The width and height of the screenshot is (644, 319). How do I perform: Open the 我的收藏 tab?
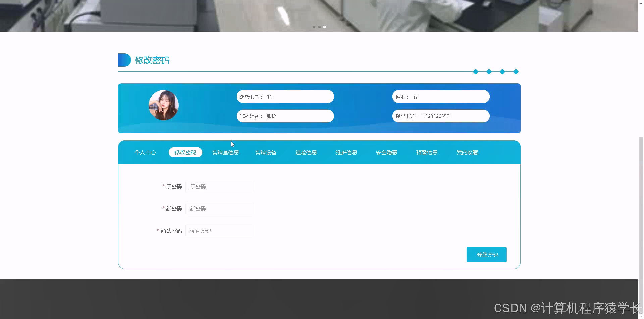pyautogui.click(x=467, y=152)
